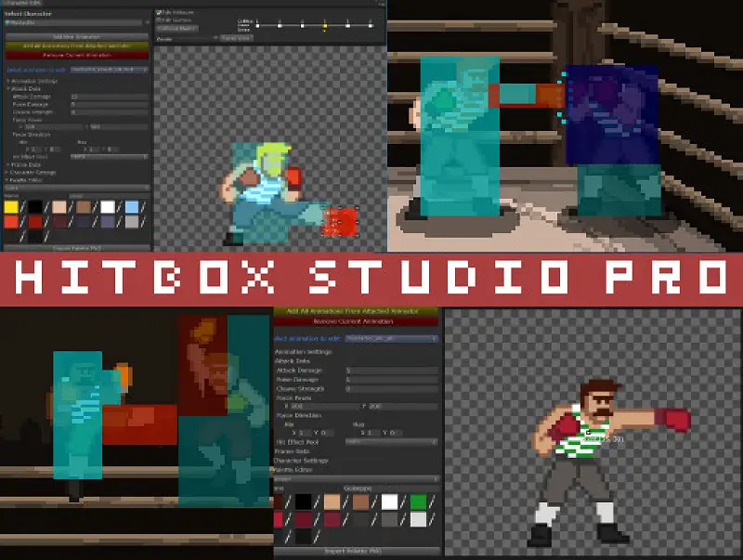The width and height of the screenshot is (743, 560).
Task: Open the Hit Effect Pool dropdown in the upper editor
Action: (110, 156)
